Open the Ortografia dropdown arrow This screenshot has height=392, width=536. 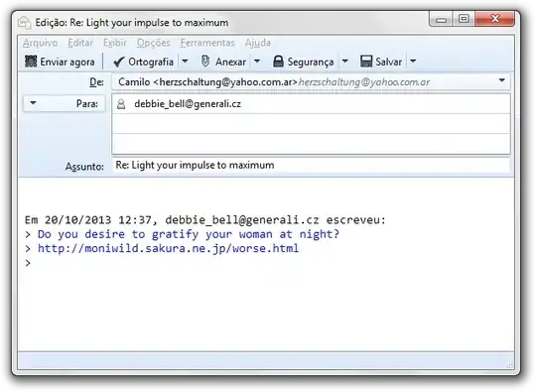185,62
